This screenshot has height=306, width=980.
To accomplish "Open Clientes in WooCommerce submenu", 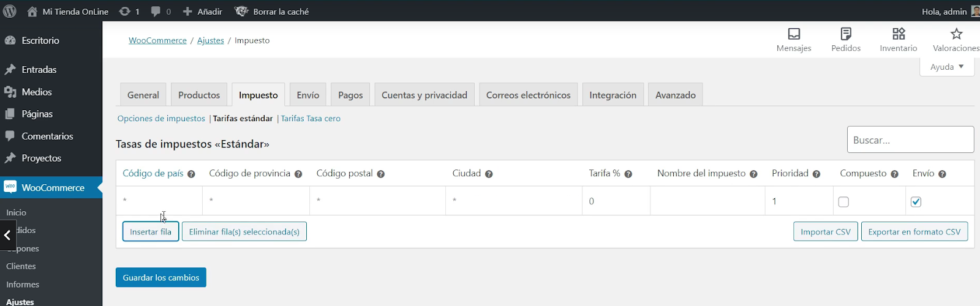I will point(21,266).
